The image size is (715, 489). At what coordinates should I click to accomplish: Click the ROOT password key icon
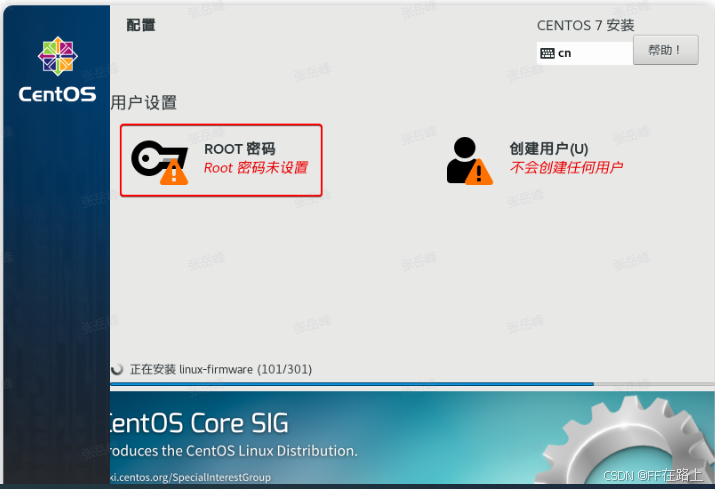[160, 163]
